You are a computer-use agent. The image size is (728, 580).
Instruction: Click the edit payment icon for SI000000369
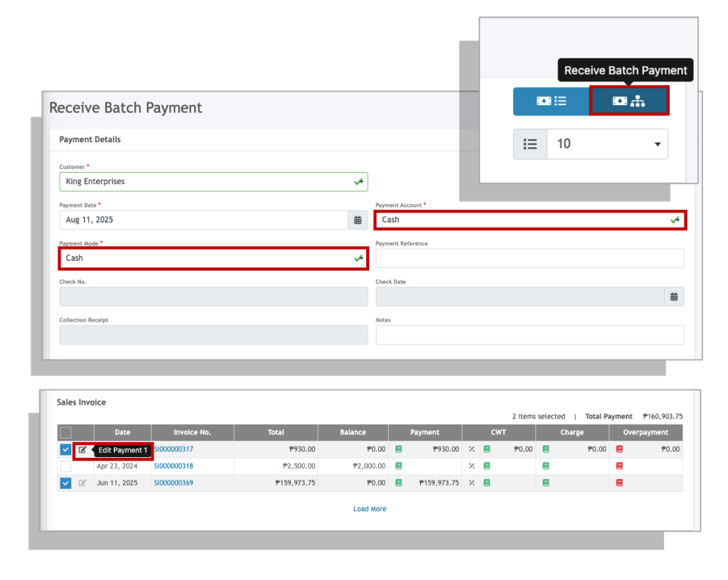tap(82, 483)
